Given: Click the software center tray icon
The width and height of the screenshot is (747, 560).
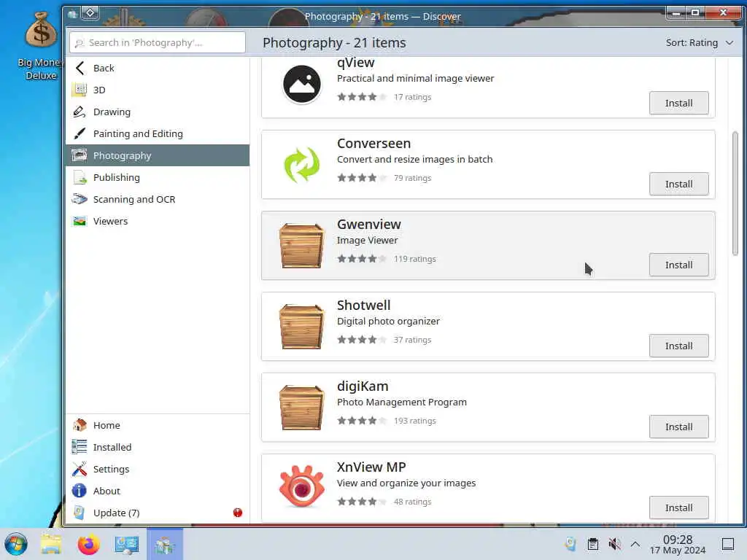Looking at the screenshot, I should [570, 544].
